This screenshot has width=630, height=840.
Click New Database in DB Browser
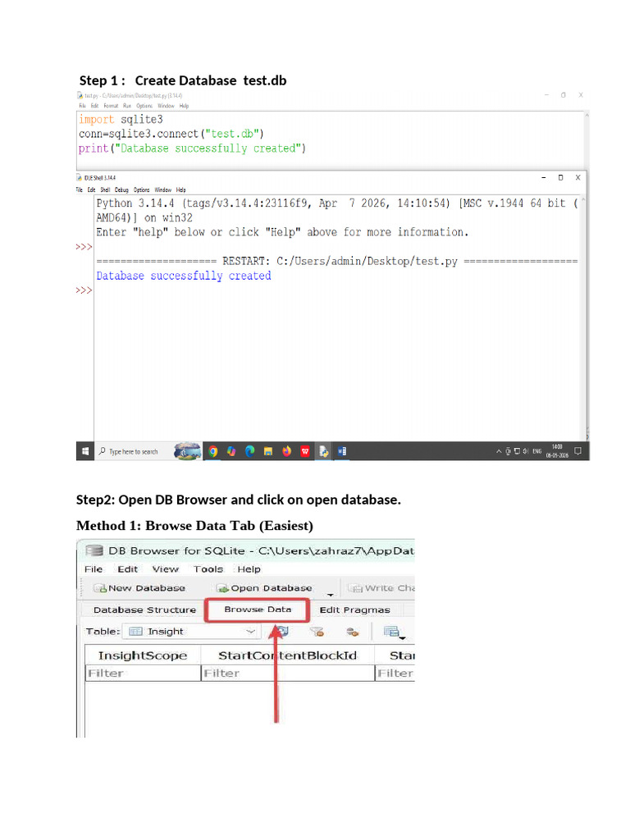(x=139, y=587)
